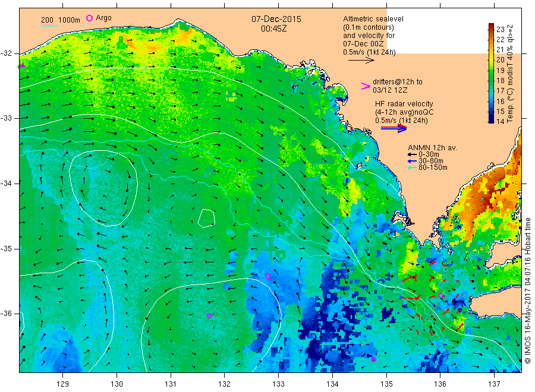Image resolution: width=535 pixels, height=392 pixels.
Task: Click the 'Argo' legend label
Action: (103, 18)
